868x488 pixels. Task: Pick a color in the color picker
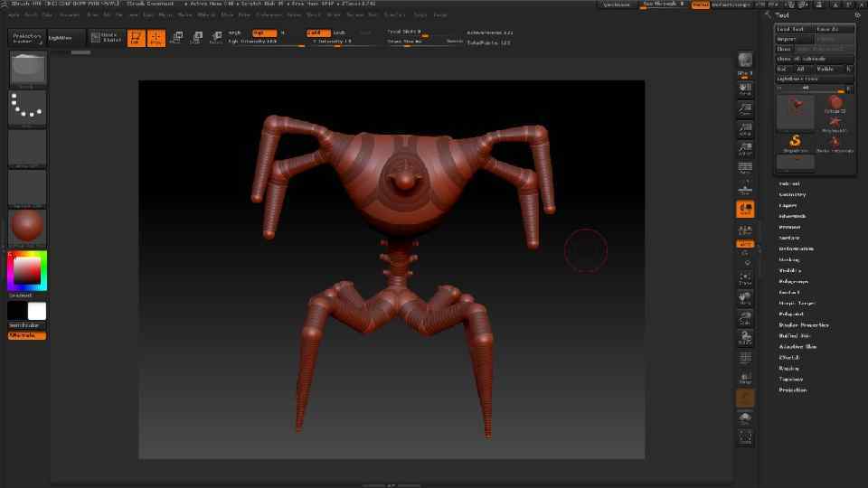point(27,270)
